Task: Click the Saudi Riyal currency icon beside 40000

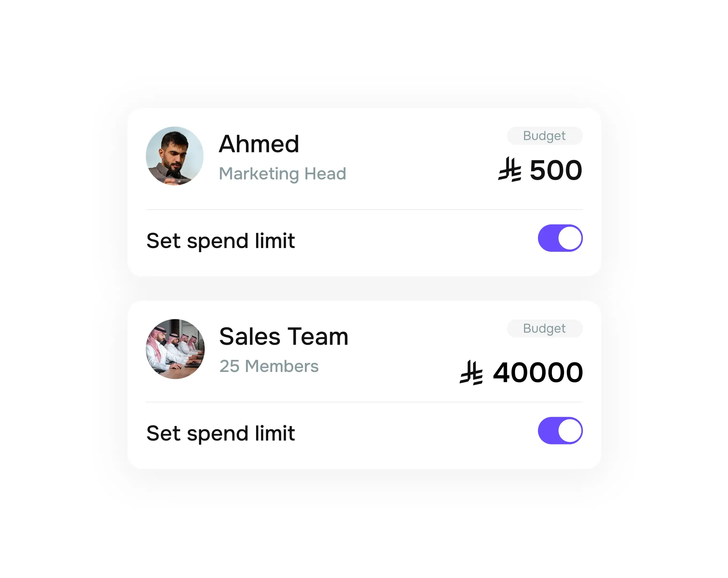Action: pyautogui.click(x=471, y=372)
